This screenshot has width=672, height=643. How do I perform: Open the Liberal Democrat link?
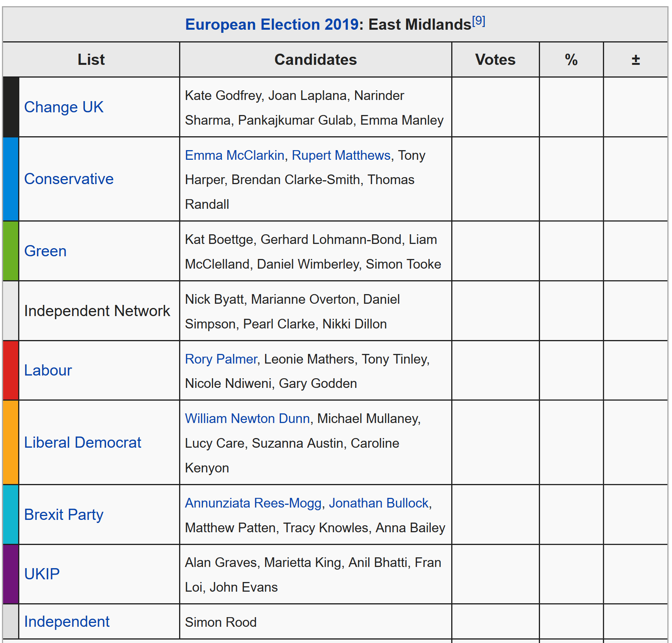pos(83,442)
